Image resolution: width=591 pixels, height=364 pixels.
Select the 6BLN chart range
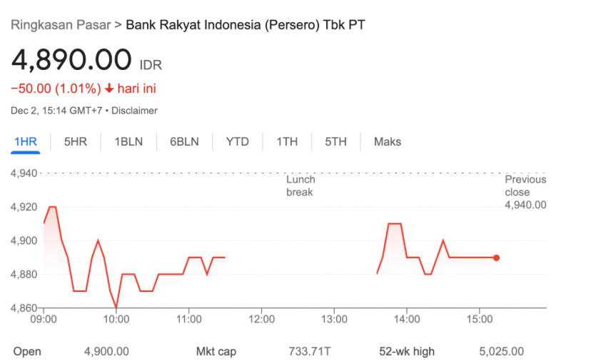(x=184, y=141)
